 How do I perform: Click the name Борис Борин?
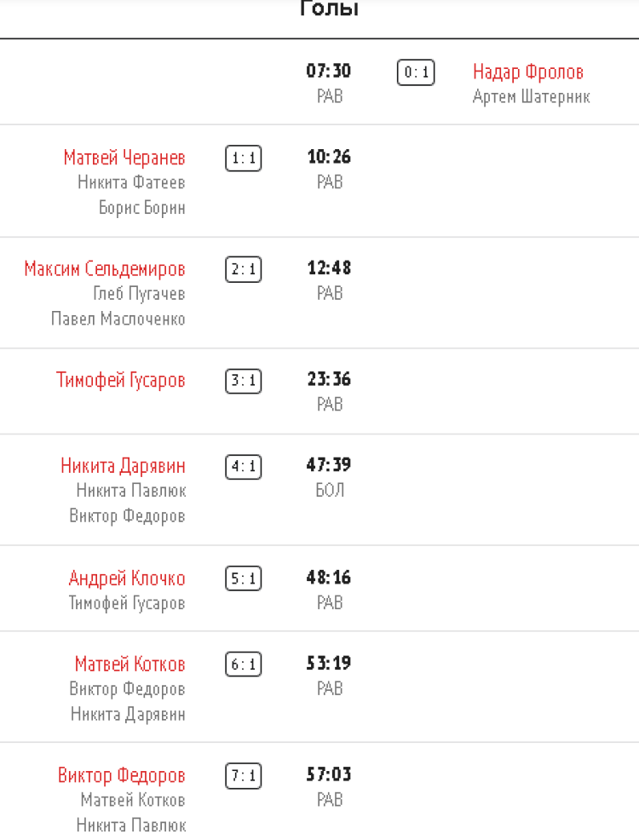142,208
